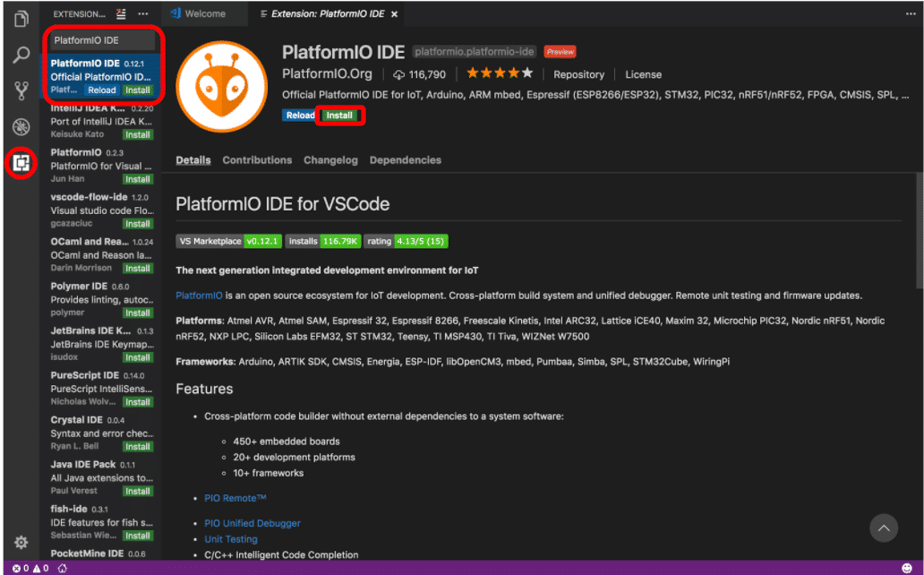This screenshot has height=575, width=924.
Task: Select PocketMine IDE in extensions list
Action: tap(101, 554)
